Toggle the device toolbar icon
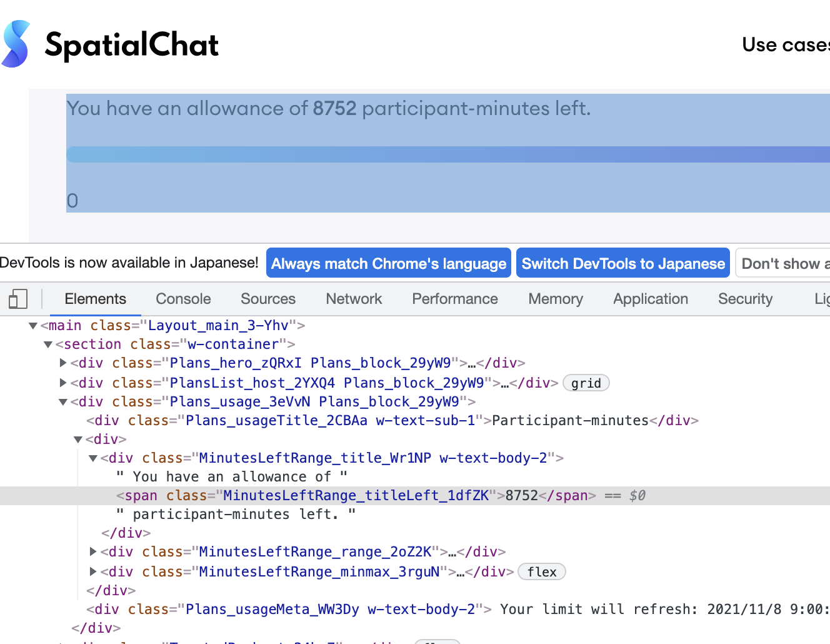This screenshot has height=644, width=830. (18, 299)
